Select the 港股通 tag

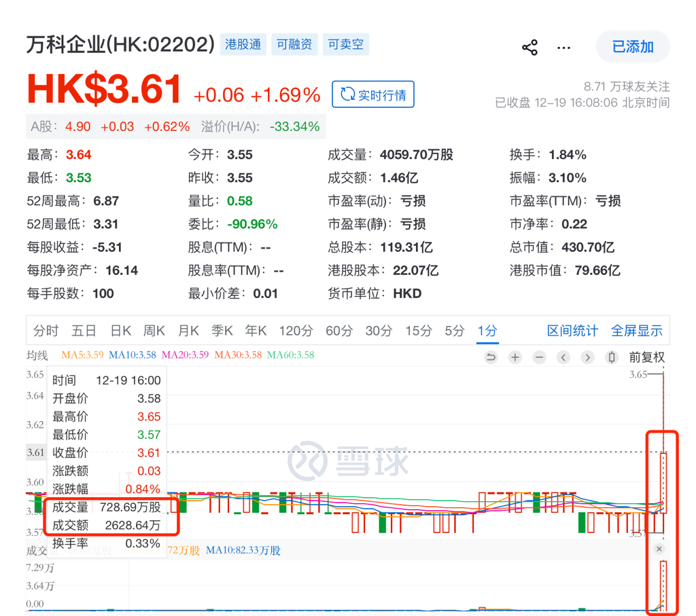[243, 44]
